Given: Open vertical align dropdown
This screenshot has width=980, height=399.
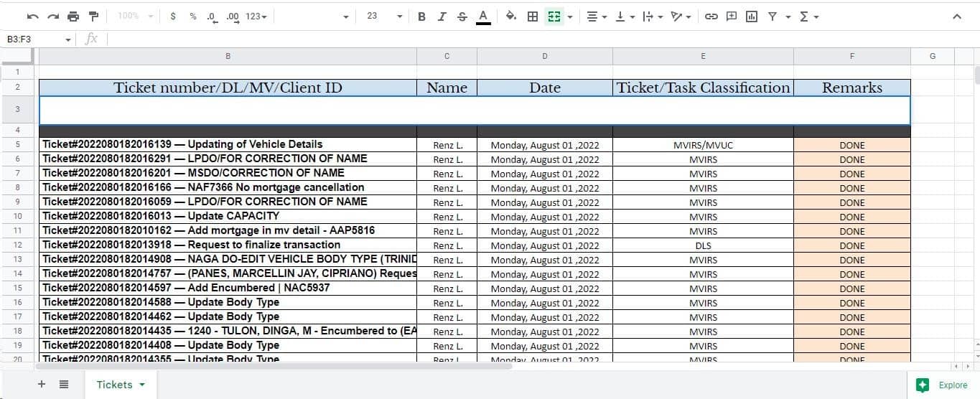Looking at the screenshot, I should point(625,17).
